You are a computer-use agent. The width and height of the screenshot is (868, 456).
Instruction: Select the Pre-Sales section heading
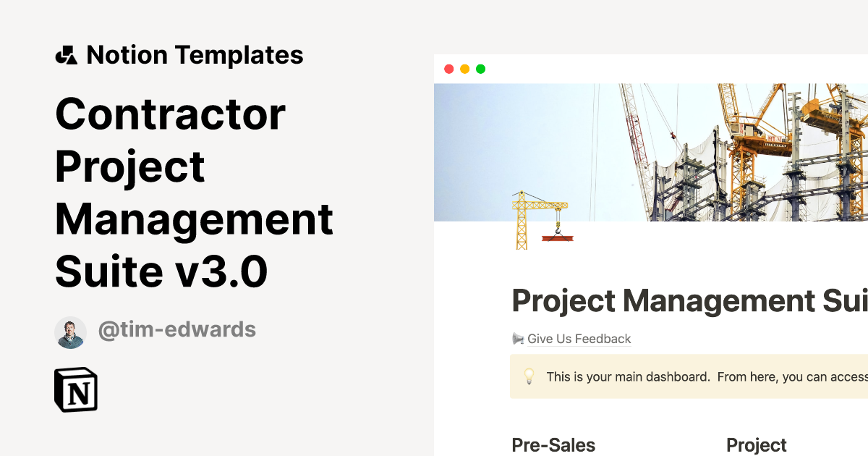pyautogui.click(x=553, y=444)
